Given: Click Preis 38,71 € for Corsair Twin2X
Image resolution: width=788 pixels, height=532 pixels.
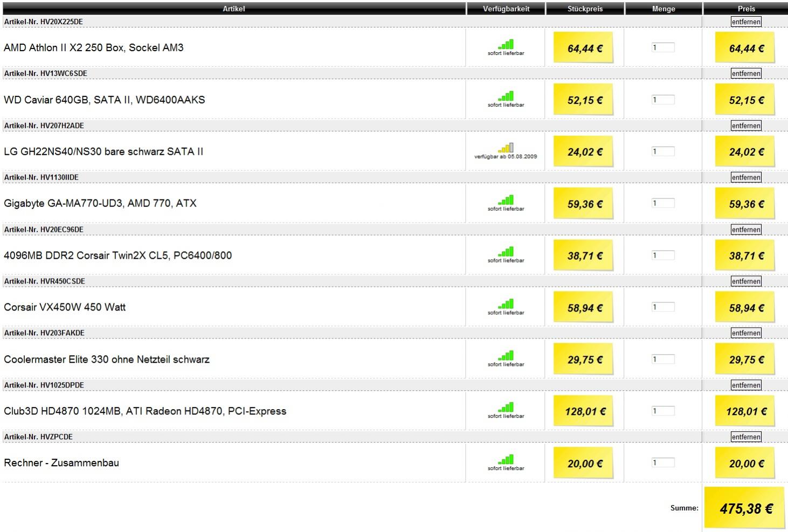Looking at the screenshot, I should [745, 255].
